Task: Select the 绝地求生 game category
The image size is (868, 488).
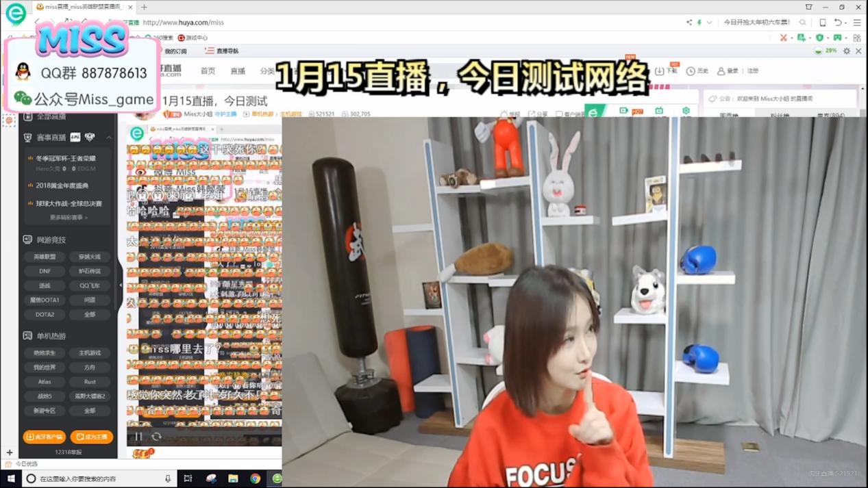Action: [x=45, y=353]
